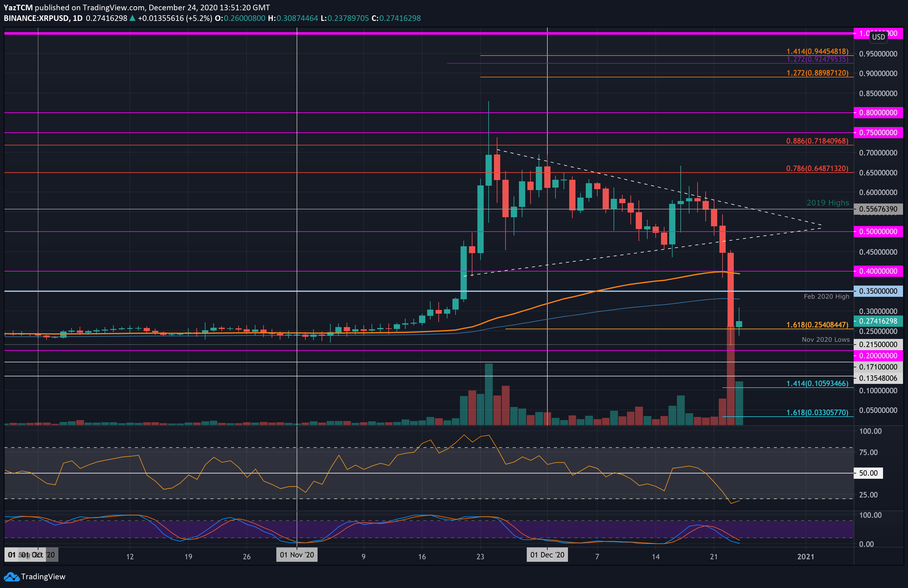Click the 0.55676390 2019 Highs price tag
Screen dimensions: 908x588
[x=878, y=209]
